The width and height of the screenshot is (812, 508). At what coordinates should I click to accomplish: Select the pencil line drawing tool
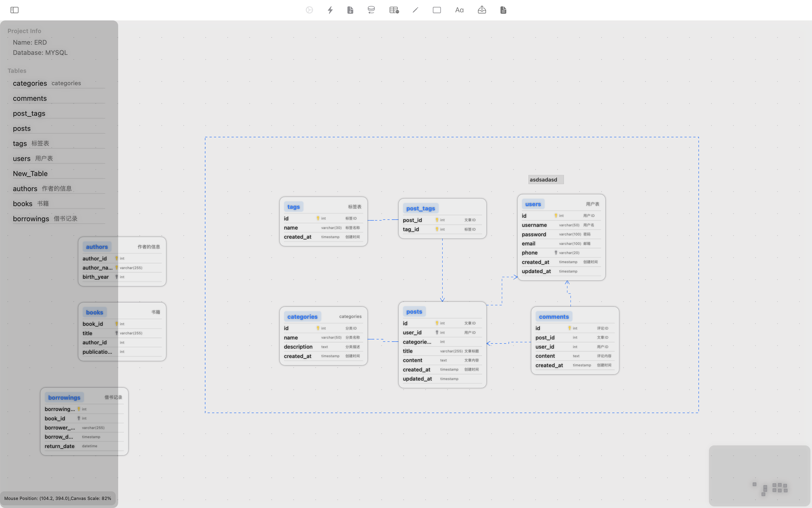(x=415, y=10)
